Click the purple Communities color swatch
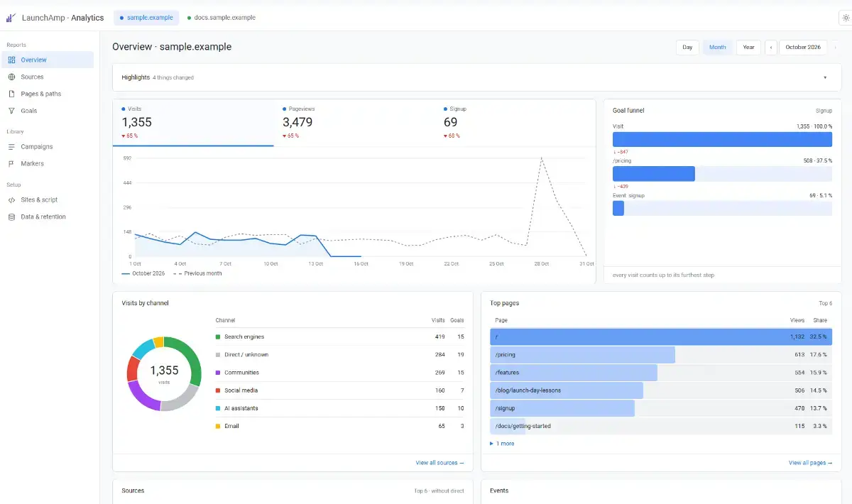Screen dimensions: 852x504 [x=218, y=373]
